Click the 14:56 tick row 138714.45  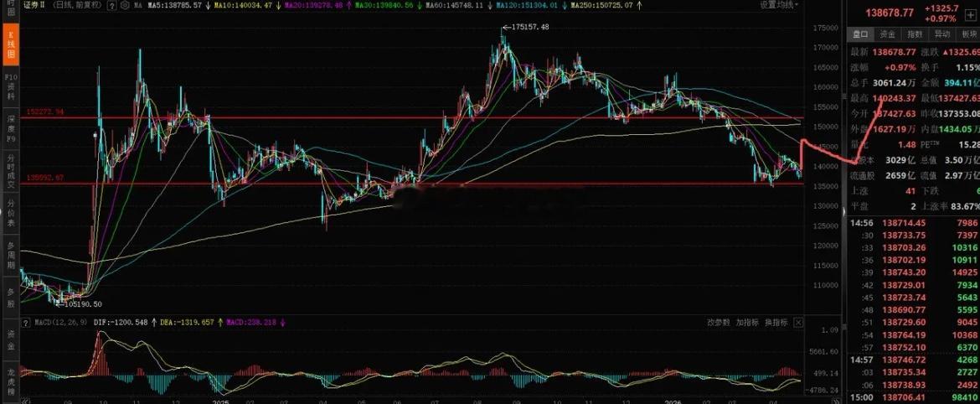click(913, 223)
